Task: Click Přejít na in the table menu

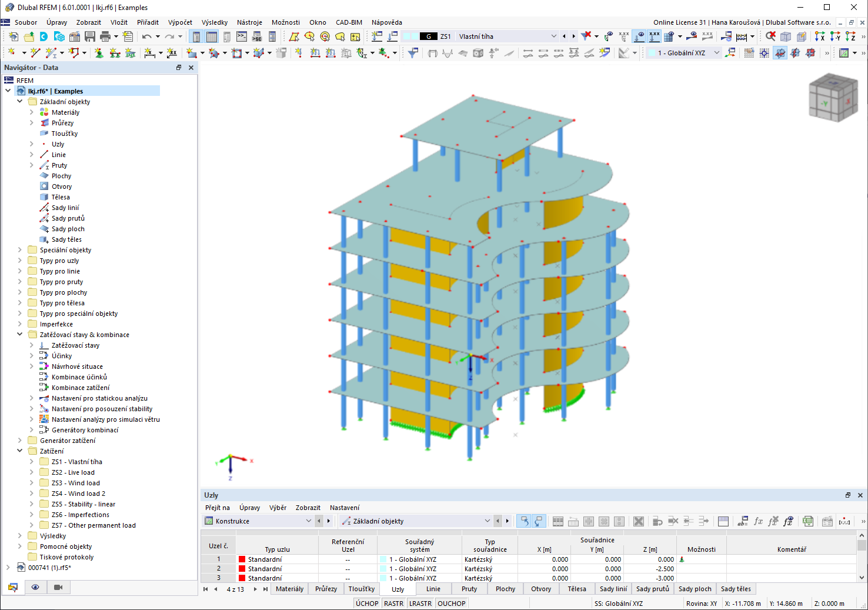Action: tap(218, 508)
